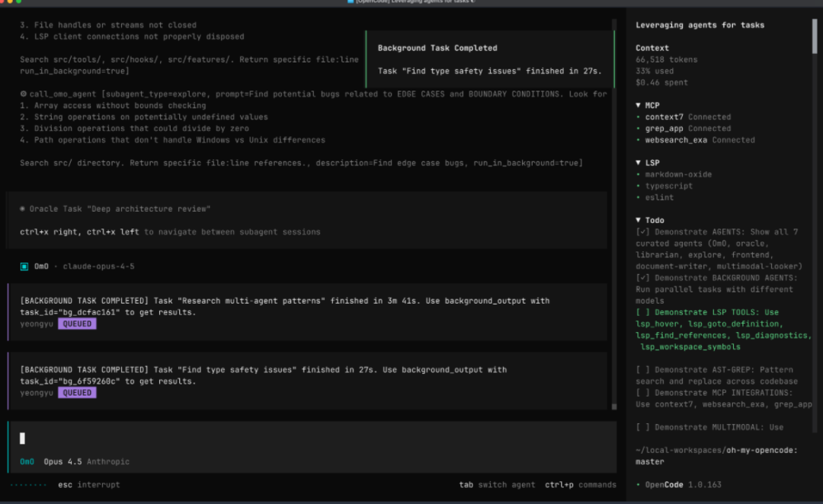Click the eslint LSP bullet
This screenshot has width=823, height=504.
(638, 197)
